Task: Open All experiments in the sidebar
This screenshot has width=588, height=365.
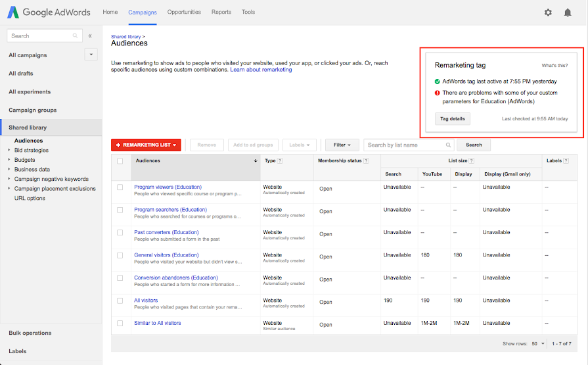Action: [x=30, y=91]
